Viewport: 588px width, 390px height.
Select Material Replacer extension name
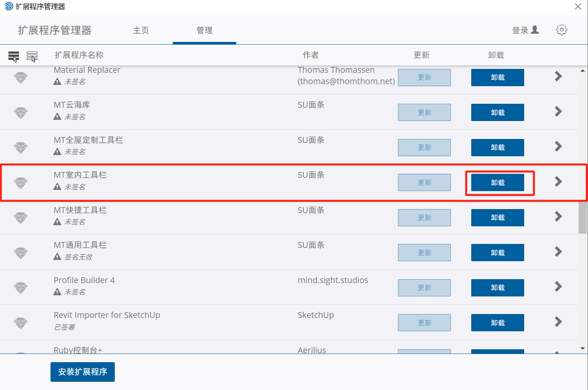[x=87, y=70]
